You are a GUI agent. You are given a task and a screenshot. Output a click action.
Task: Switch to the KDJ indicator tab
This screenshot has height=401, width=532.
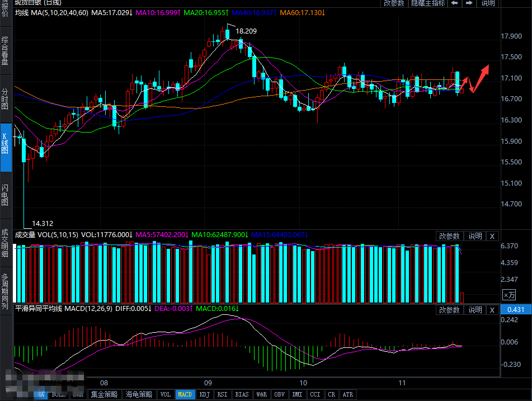205,394
